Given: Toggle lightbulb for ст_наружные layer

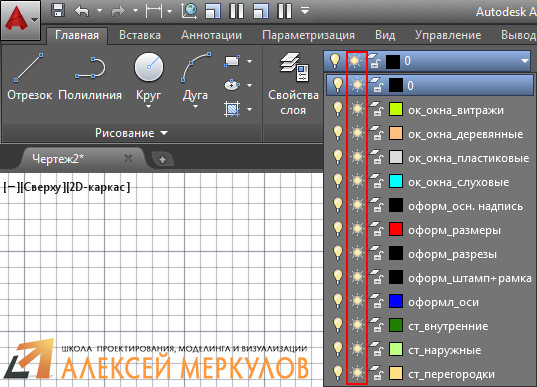Looking at the screenshot, I should pyautogui.click(x=338, y=349).
